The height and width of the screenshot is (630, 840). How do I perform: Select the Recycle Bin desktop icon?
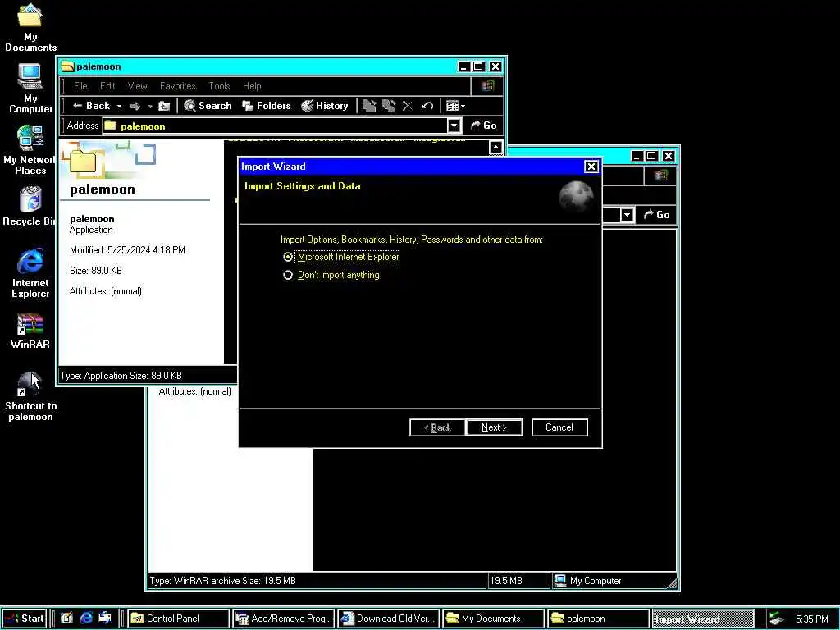(30, 207)
